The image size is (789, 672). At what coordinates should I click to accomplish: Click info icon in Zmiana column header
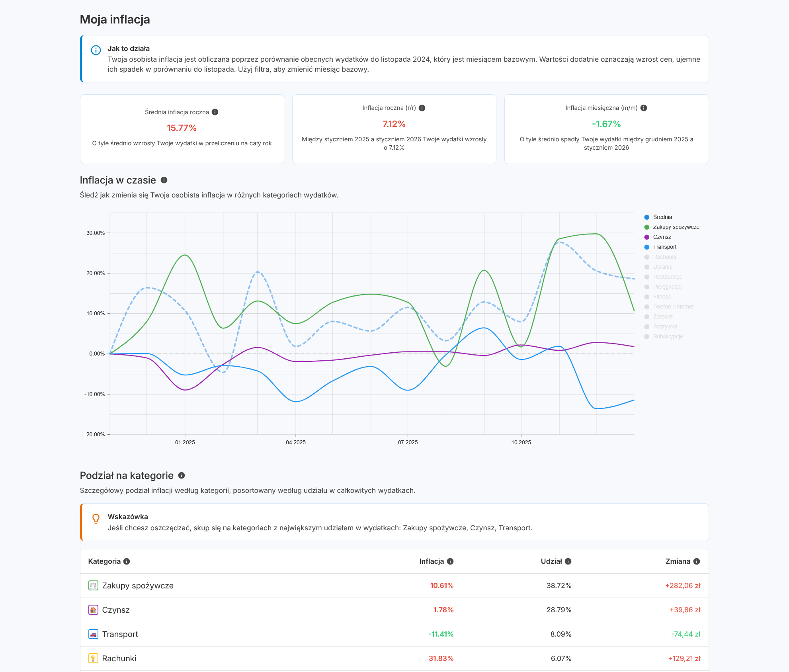(x=697, y=561)
